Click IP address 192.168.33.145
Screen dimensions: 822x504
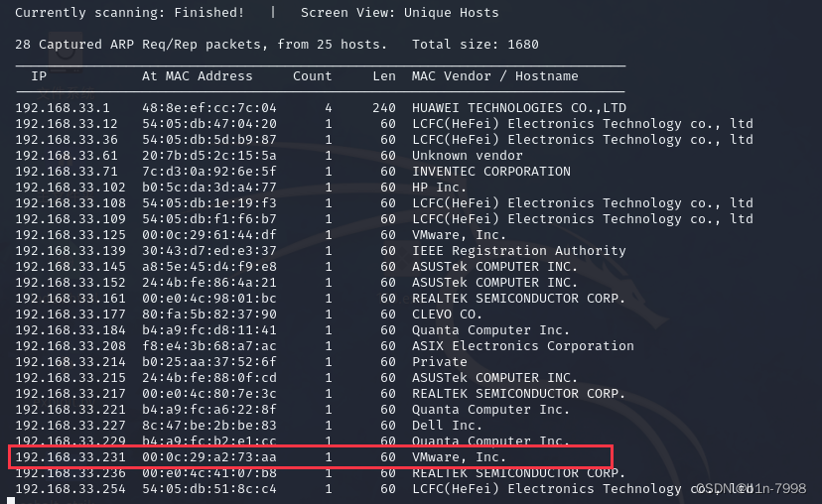(x=70, y=267)
